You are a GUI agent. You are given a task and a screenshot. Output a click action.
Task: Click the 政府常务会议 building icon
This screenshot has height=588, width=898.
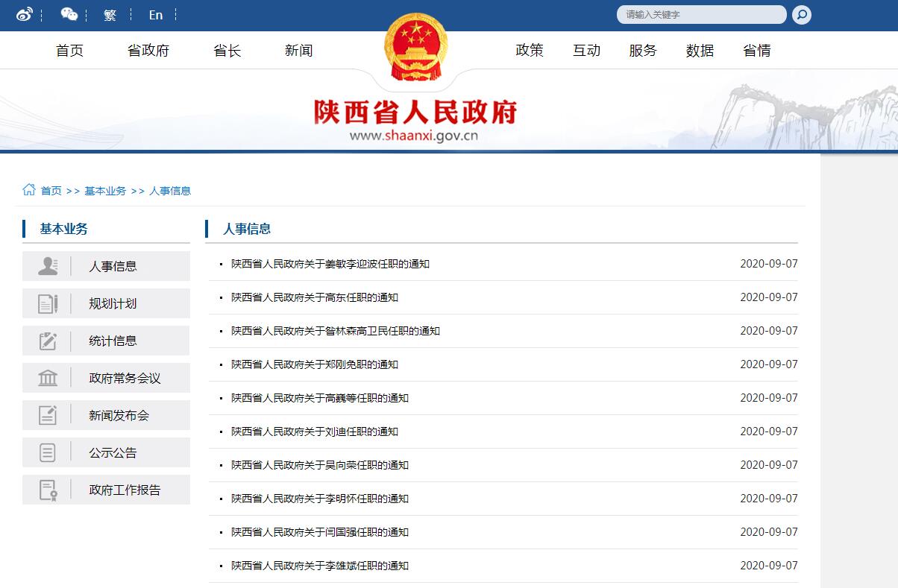[48, 378]
